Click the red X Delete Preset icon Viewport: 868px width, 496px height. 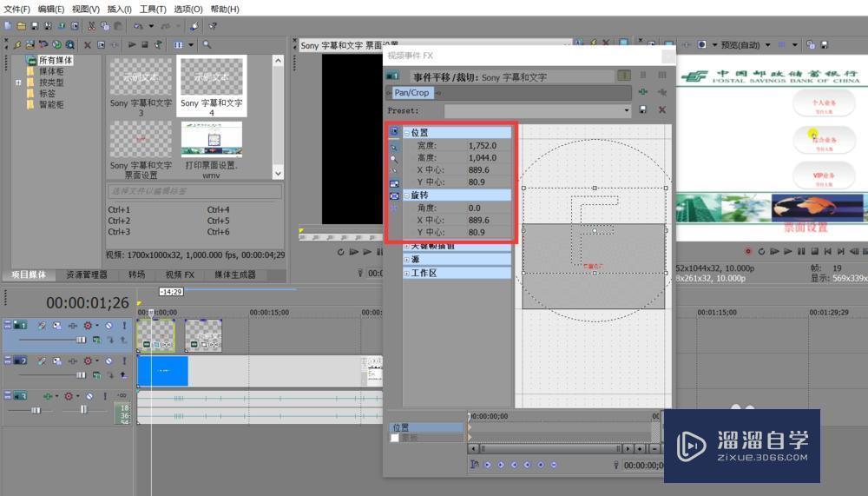(662, 110)
